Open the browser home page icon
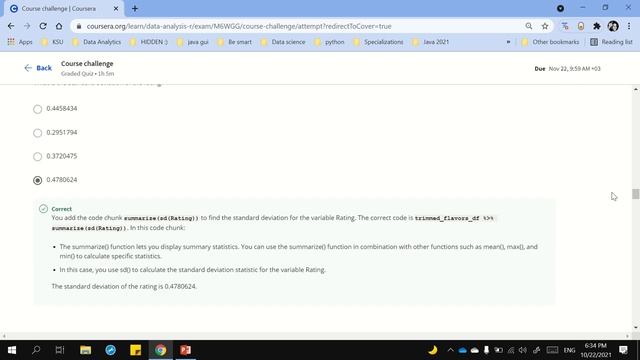This screenshot has height=360, width=640. 59,26
